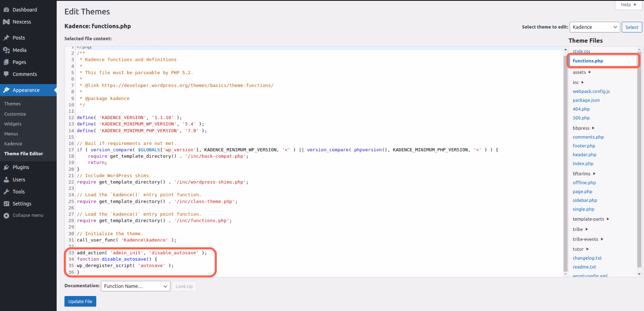Image resolution: width=644 pixels, height=311 pixels.
Task: Select the Posts pushpin icon
Action: [x=6, y=37]
